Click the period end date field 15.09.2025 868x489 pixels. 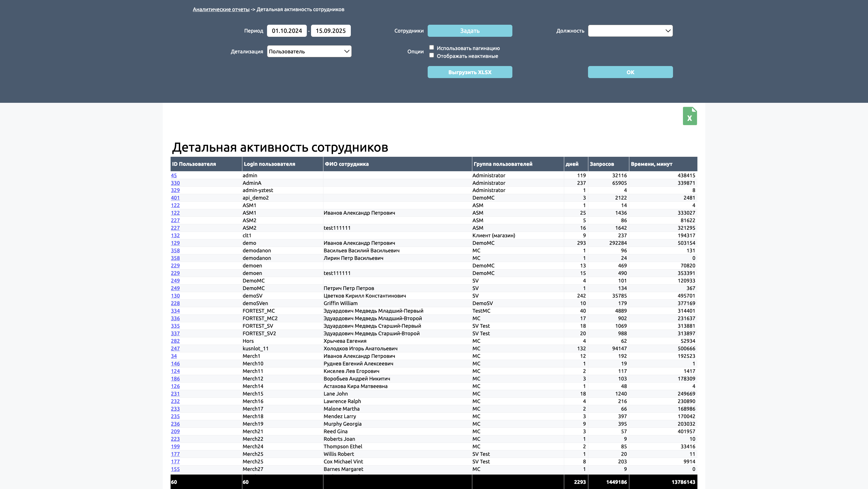[x=331, y=31]
